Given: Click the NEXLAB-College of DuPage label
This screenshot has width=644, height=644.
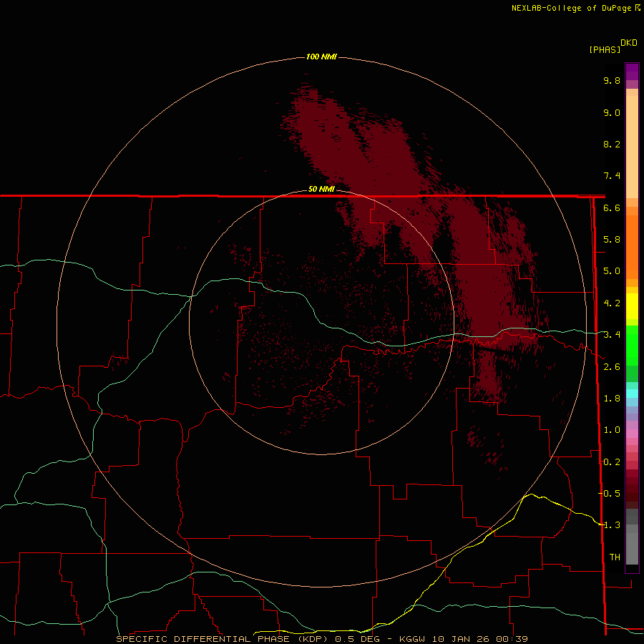Looking at the screenshot, I should (x=571, y=8).
